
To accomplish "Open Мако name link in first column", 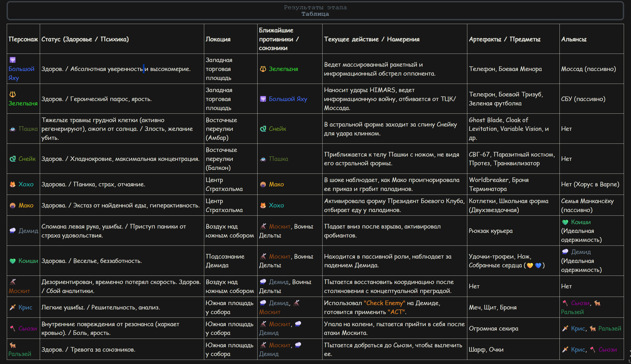I will [x=26, y=205].
